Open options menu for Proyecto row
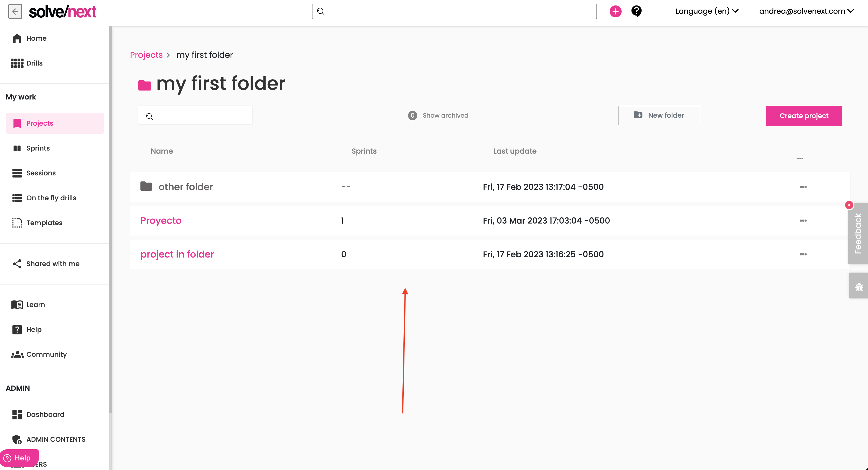The height and width of the screenshot is (470, 868). (803, 221)
